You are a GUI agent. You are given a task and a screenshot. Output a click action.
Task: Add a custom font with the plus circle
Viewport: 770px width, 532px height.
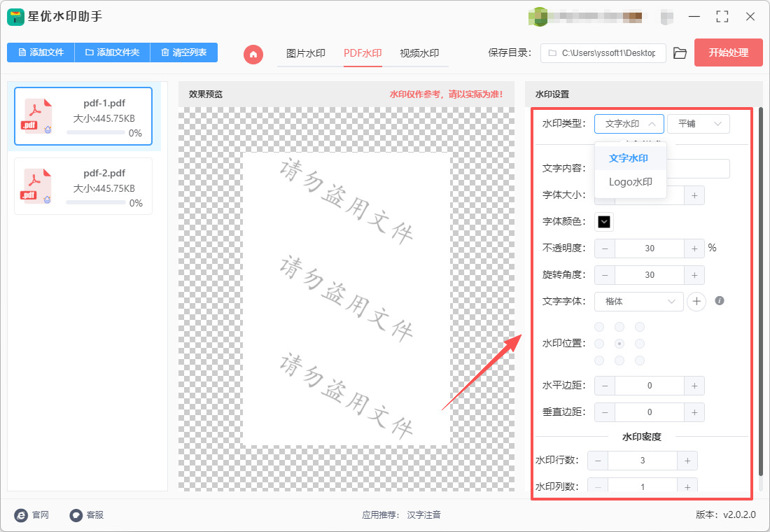tap(696, 301)
